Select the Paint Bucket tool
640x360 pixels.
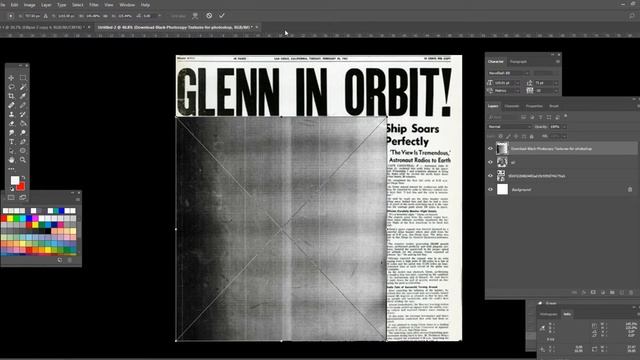23,123
